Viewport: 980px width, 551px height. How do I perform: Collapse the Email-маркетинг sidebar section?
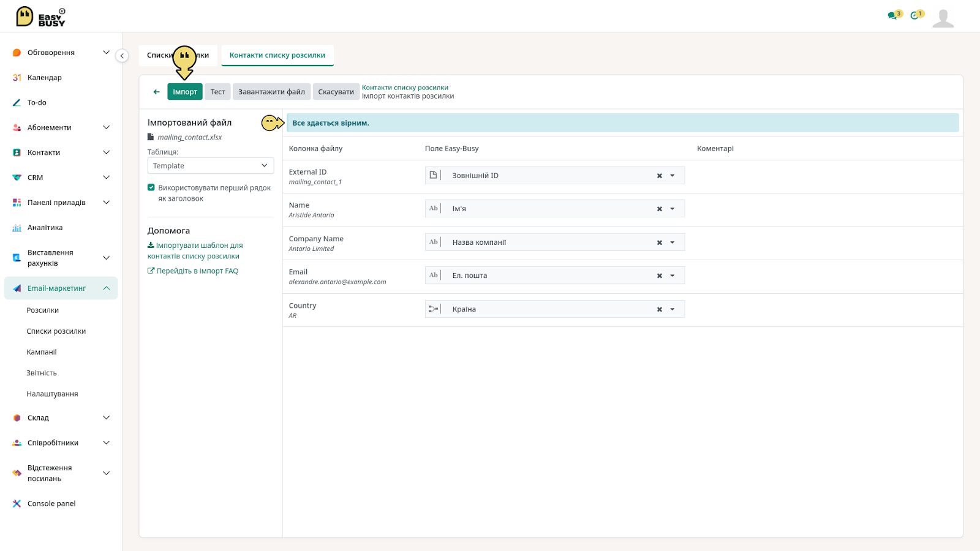pos(106,288)
